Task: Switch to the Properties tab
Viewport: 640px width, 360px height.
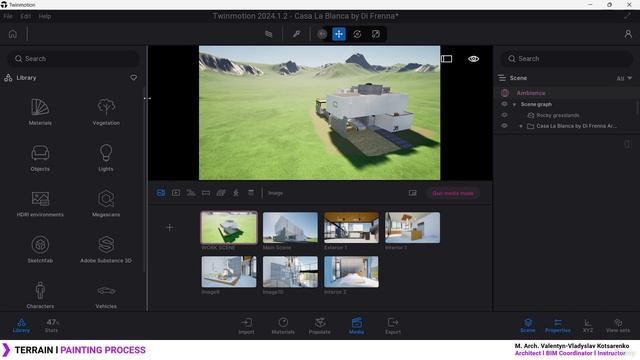Action: (558, 326)
